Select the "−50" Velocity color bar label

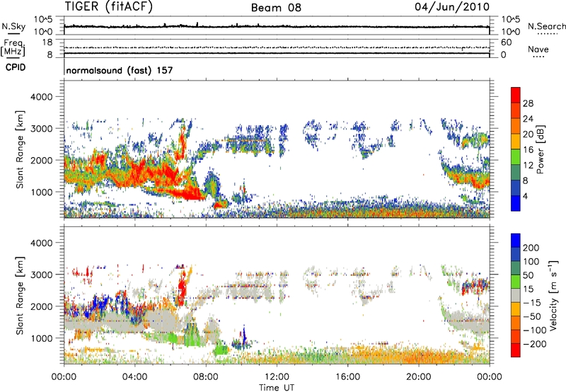coord(532,316)
